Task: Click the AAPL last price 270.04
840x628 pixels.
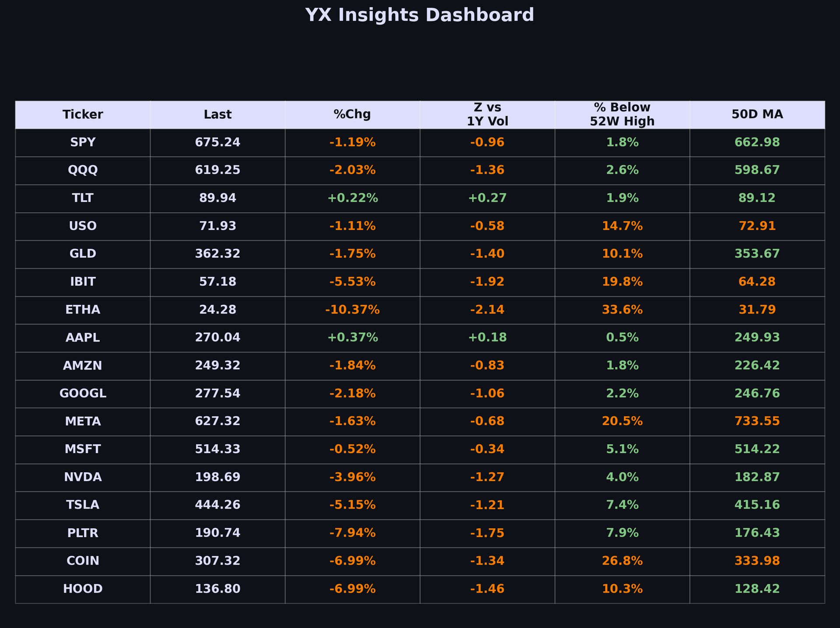Action: click(x=217, y=338)
